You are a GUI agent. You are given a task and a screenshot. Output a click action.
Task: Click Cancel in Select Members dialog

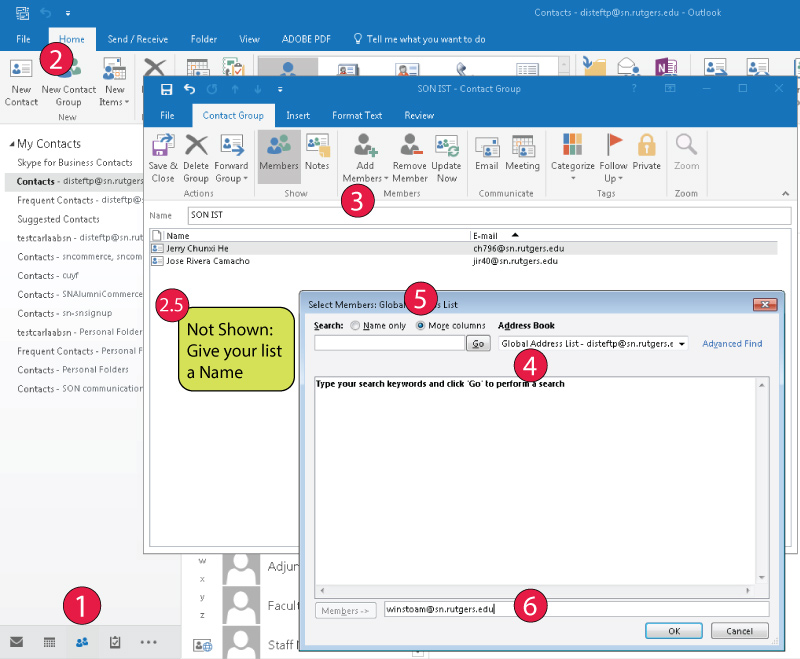[x=739, y=631]
